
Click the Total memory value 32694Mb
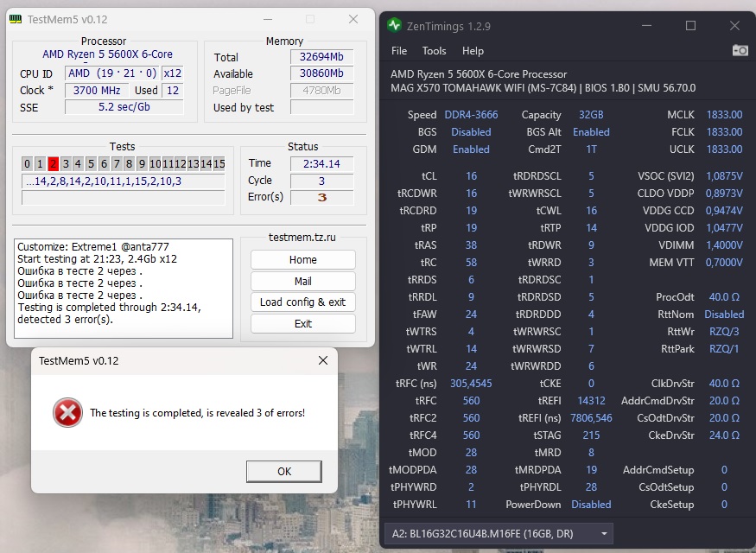[321, 57]
